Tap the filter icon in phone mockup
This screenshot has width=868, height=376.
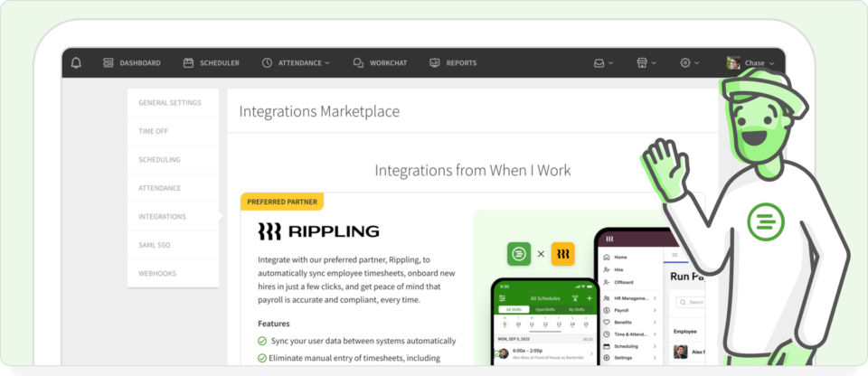[x=503, y=297]
